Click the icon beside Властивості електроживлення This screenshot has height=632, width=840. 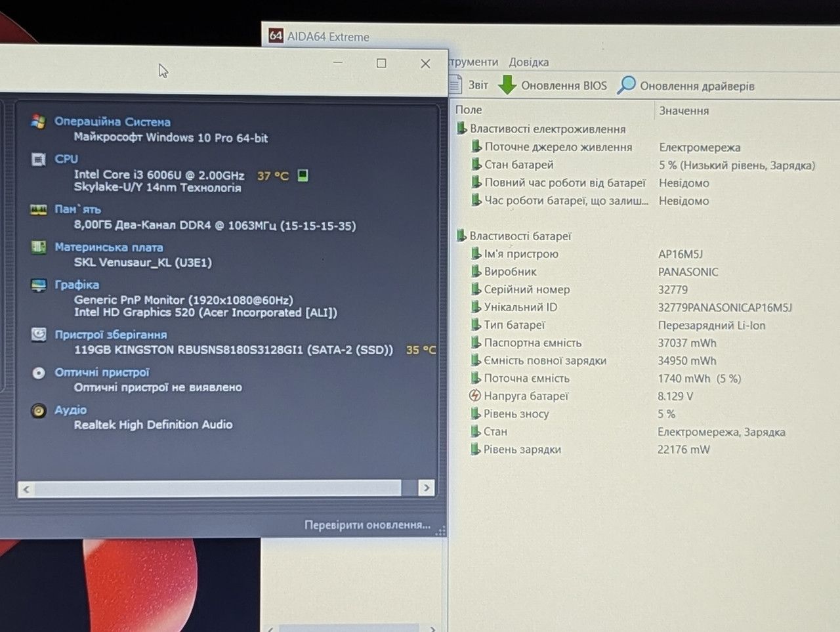(462, 128)
